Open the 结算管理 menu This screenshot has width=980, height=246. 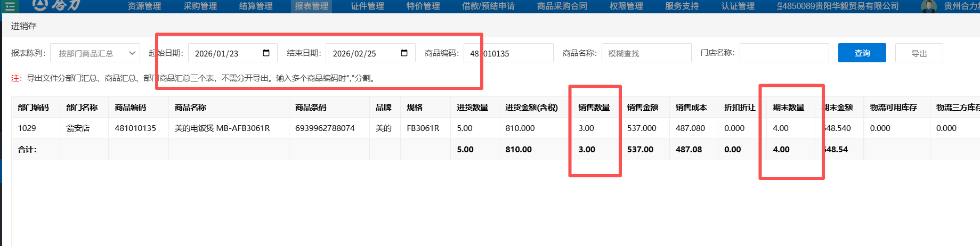tap(256, 6)
